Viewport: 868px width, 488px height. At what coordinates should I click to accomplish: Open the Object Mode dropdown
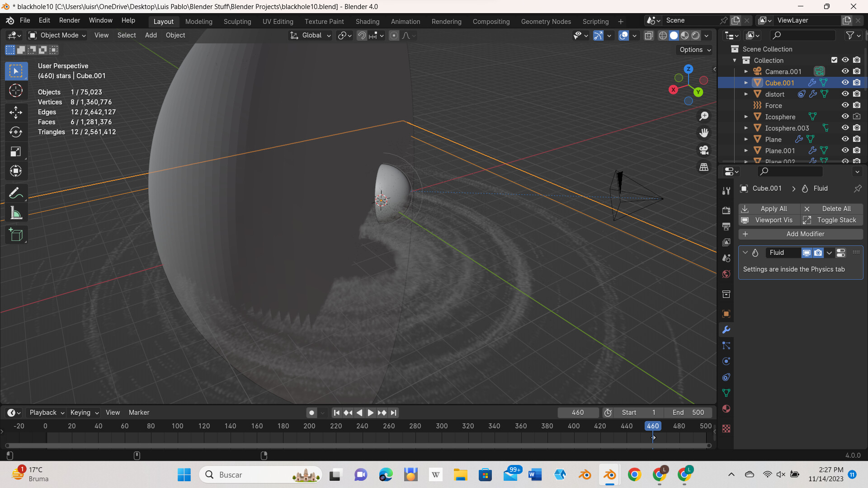tap(57, 35)
